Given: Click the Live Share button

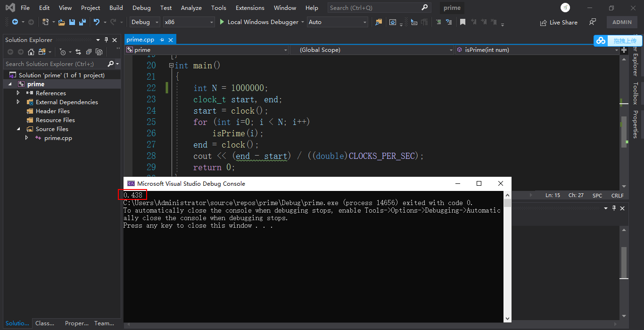Looking at the screenshot, I should coord(559,22).
